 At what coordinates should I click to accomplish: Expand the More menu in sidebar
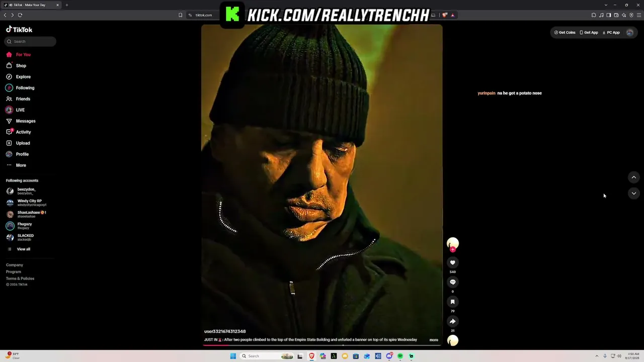tap(17, 165)
